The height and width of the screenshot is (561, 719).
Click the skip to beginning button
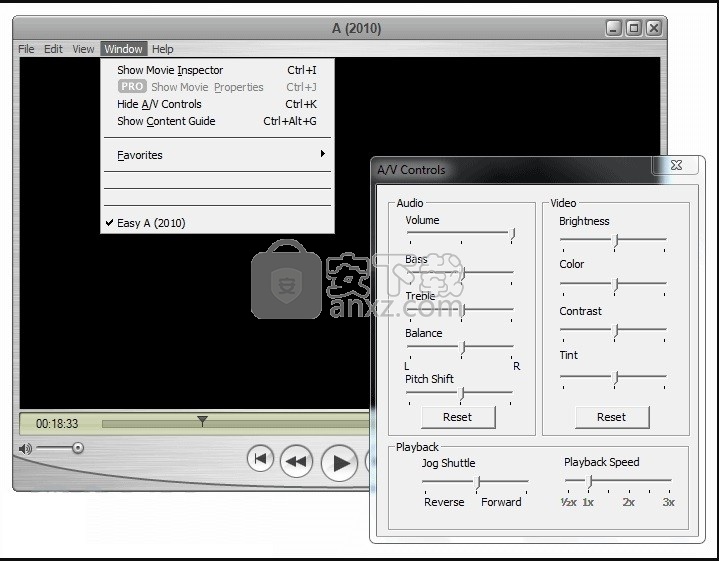point(260,459)
